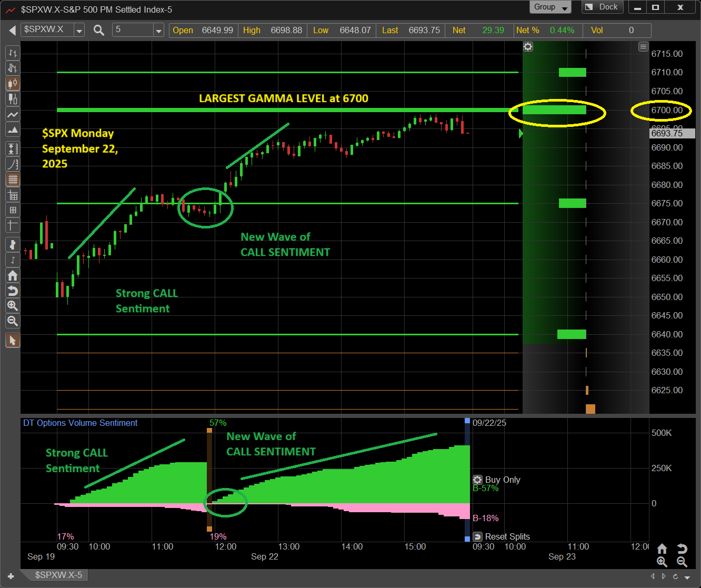Select the $SPXW.X-5 bottom tab
The image size is (701, 588).
[x=58, y=575]
